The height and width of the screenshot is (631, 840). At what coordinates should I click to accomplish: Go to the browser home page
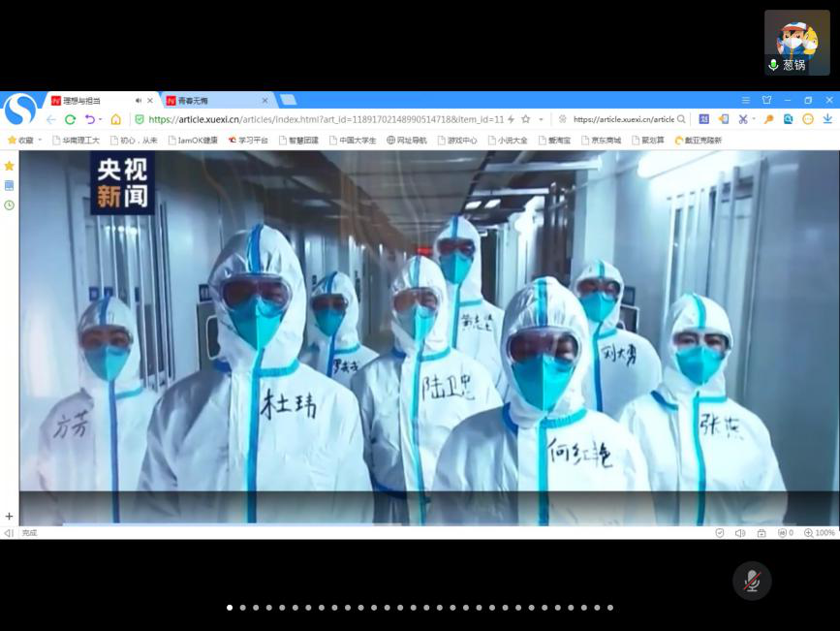(116, 119)
